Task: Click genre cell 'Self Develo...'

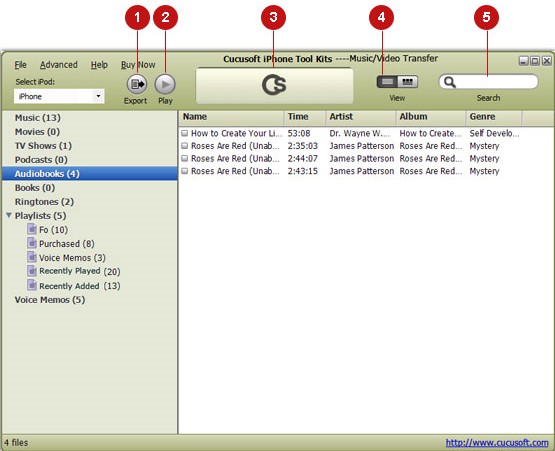Action: tap(494, 133)
